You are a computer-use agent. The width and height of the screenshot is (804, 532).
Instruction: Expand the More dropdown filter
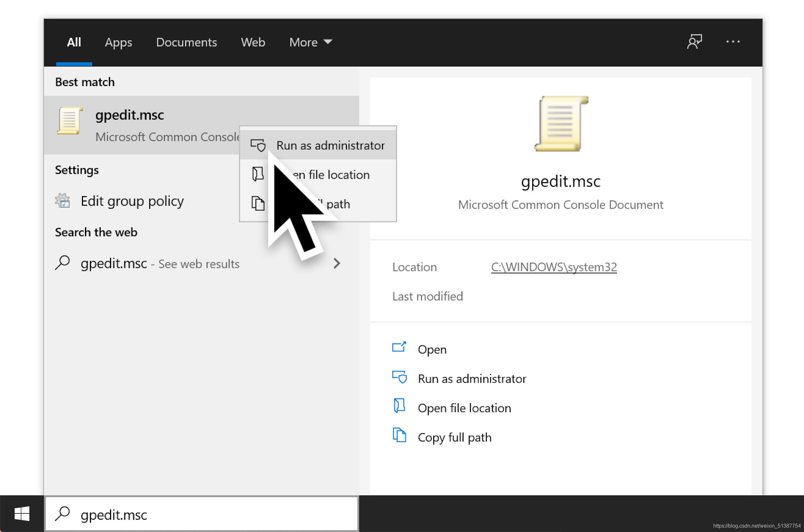tap(311, 42)
